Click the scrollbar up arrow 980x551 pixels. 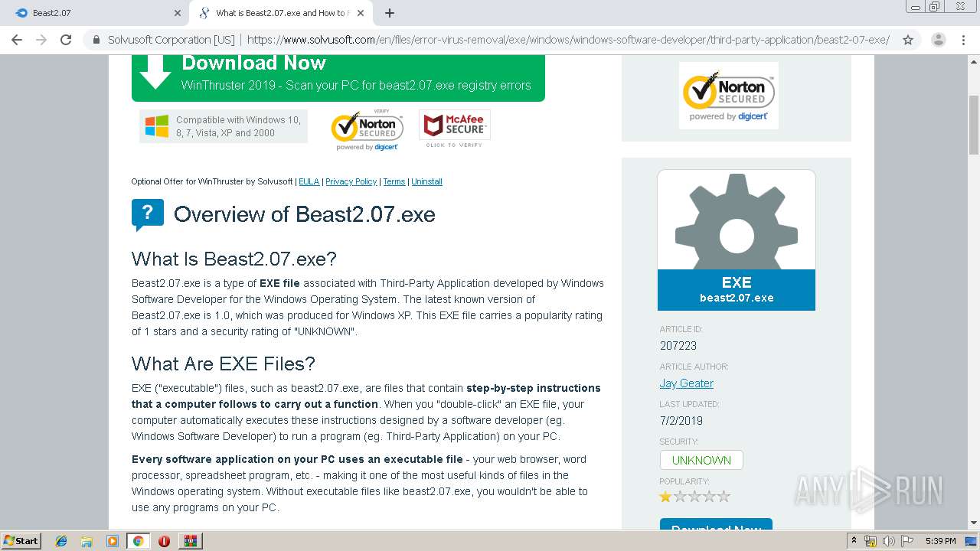(x=973, y=61)
